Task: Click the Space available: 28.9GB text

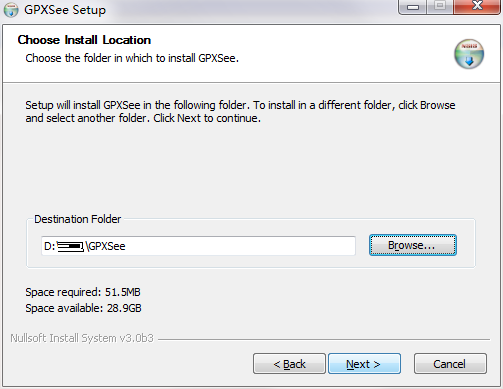Action: 83,308
